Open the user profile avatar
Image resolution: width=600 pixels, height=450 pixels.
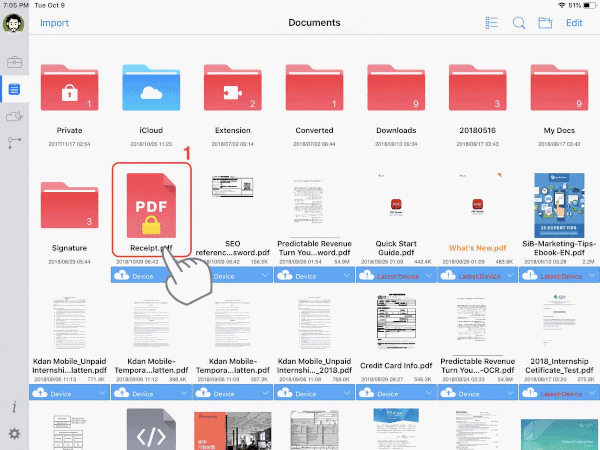coord(14,24)
